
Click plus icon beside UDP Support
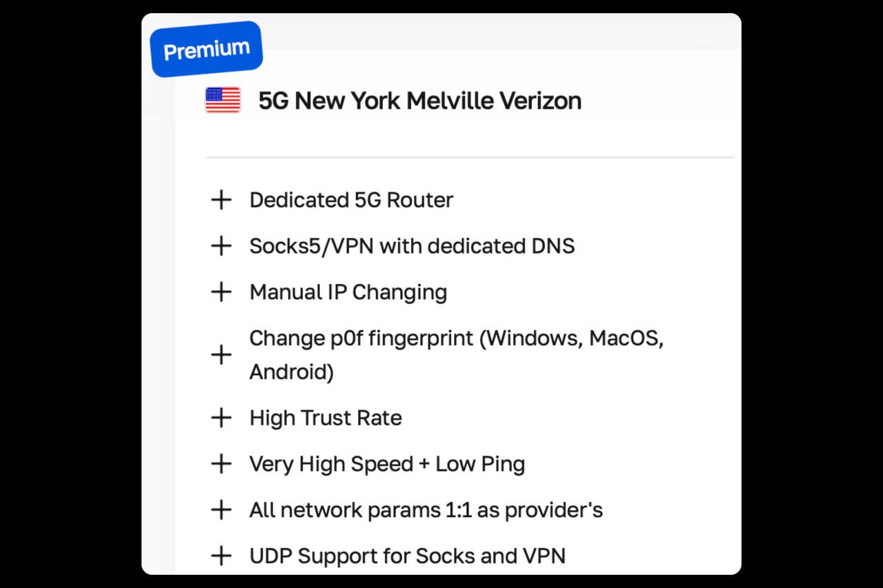pyautogui.click(x=221, y=556)
